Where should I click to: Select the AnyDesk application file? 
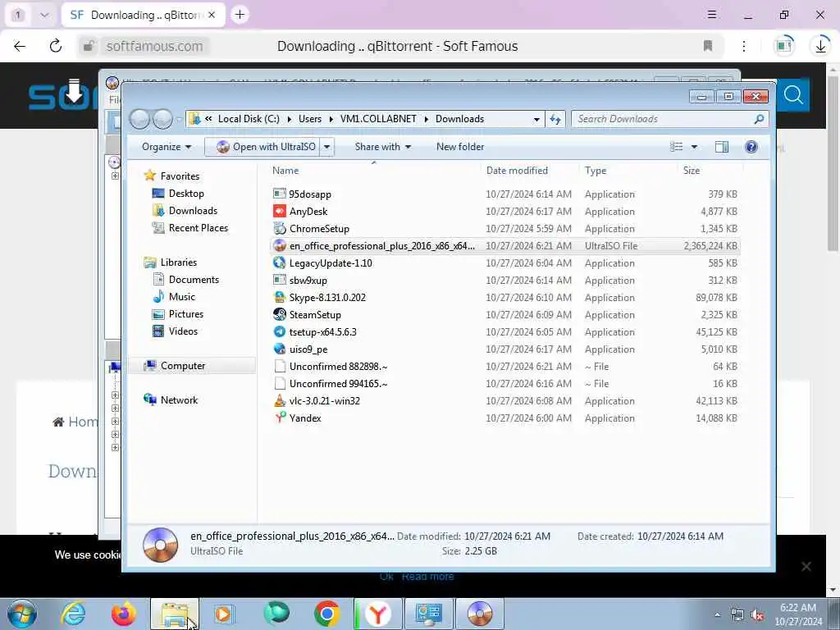504,211
